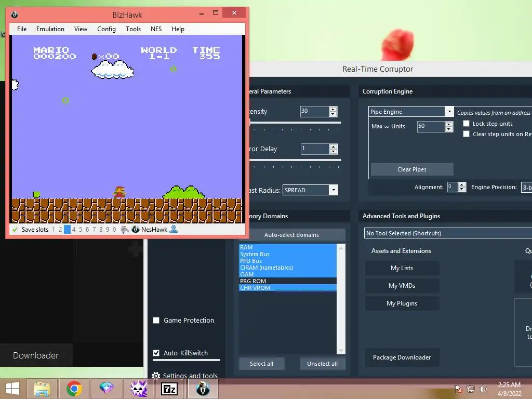The height and width of the screenshot is (399, 532).
Task: Select save slot 9 in BizHawk
Action: [x=107, y=230]
